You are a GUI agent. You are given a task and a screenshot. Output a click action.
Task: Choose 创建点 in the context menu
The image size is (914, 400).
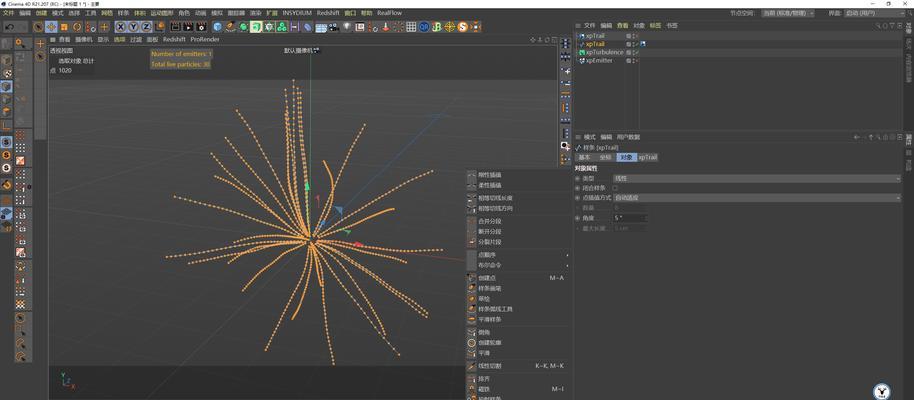(516, 278)
